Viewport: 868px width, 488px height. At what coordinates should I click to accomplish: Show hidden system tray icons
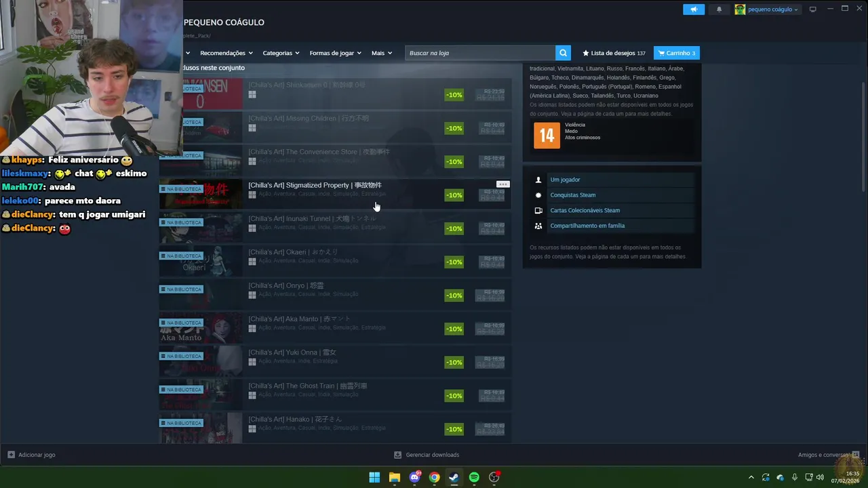click(751, 477)
